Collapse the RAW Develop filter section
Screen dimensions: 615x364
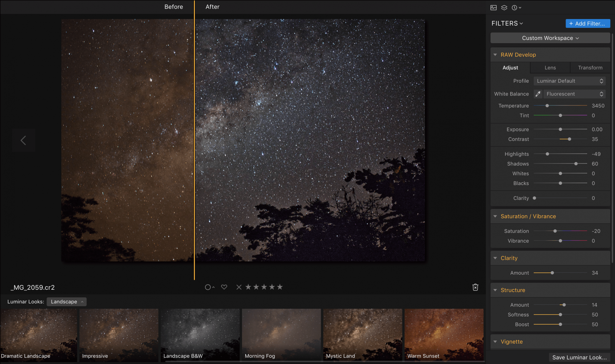(495, 54)
